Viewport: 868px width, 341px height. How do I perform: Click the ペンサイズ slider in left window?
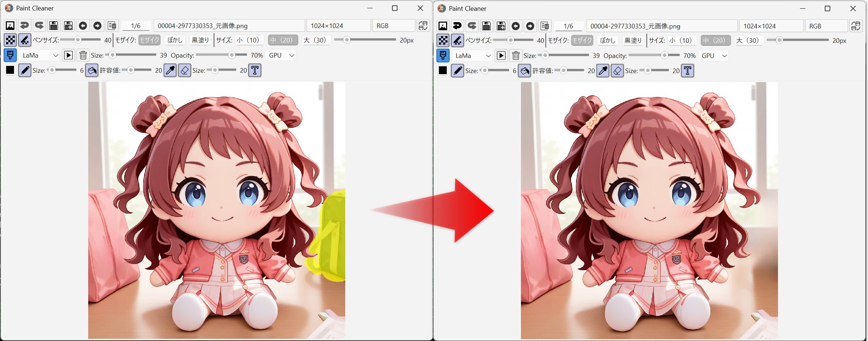[x=81, y=40]
